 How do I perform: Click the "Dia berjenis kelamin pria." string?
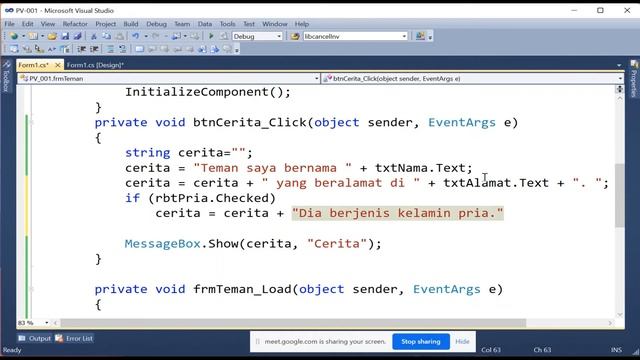pos(398,213)
